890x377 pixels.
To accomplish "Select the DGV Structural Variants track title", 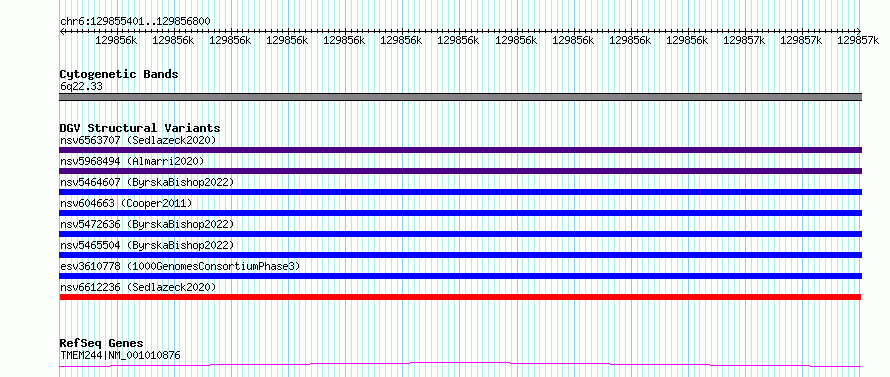I will (x=140, y=128).
